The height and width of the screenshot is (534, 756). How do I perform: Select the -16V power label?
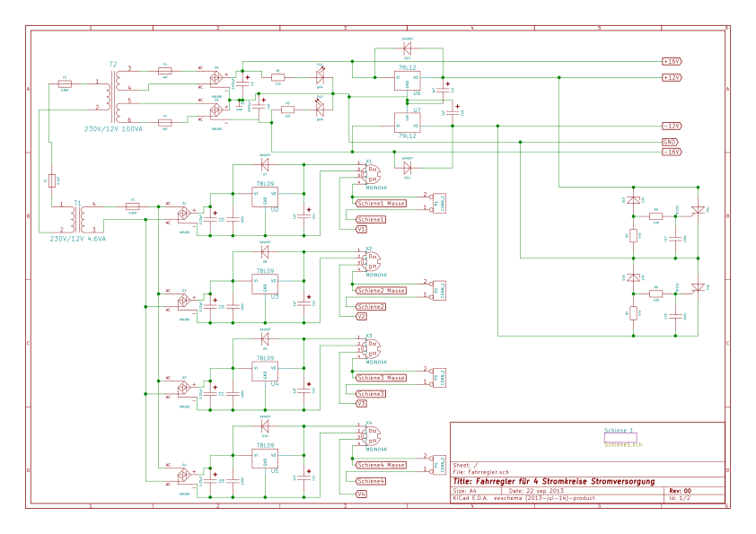(x=672, y=152)
